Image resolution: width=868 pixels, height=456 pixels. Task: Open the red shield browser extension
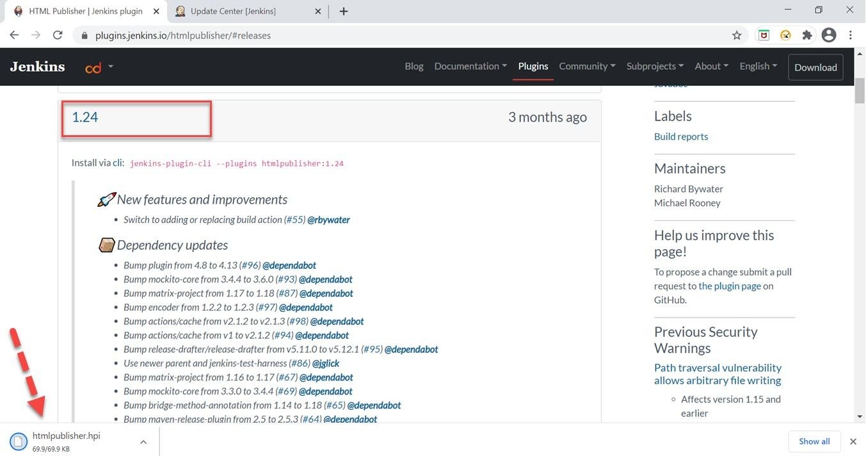click(x=764, y=35)
